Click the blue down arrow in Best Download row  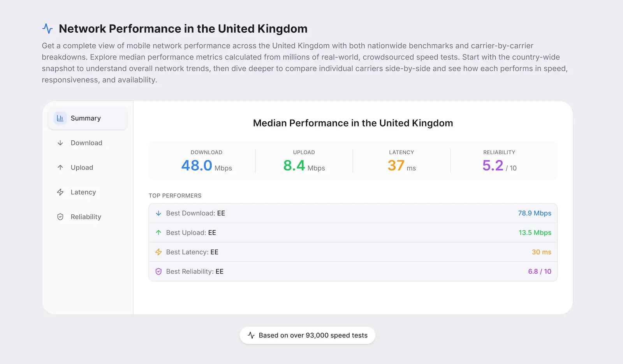click(x=158, y=213)
